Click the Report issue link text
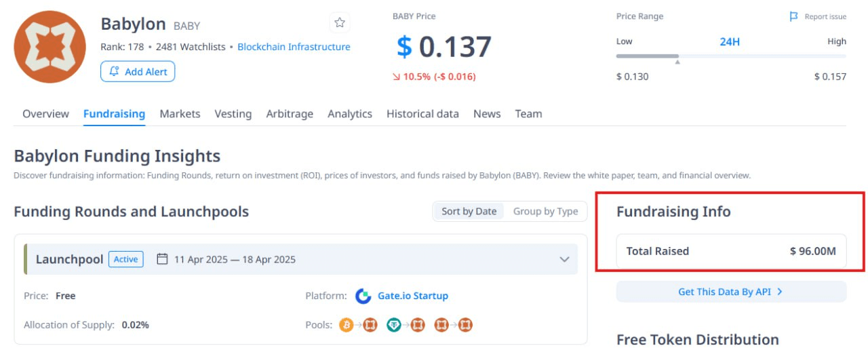This screenshot has height=348, width=868. coord(825,17)
